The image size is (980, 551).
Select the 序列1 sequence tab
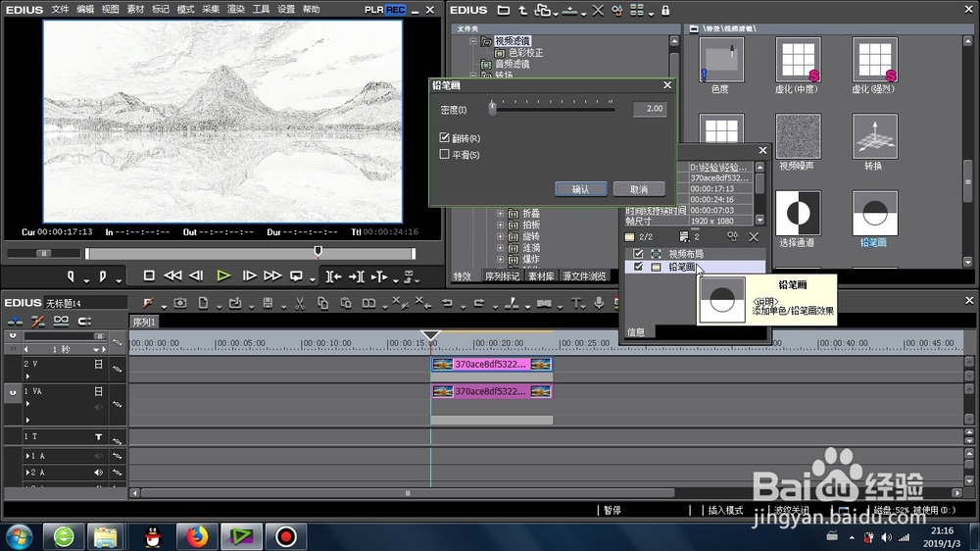click(x=144, y=323)
